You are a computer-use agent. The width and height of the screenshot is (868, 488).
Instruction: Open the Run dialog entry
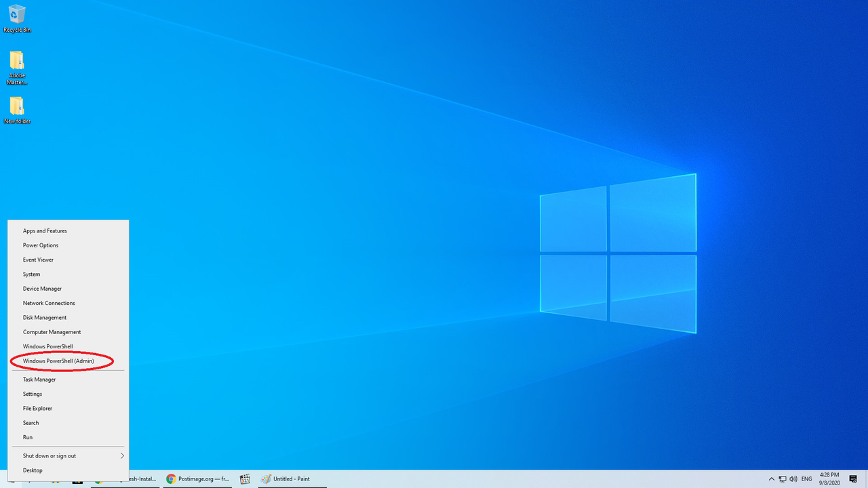coord(68,437)
